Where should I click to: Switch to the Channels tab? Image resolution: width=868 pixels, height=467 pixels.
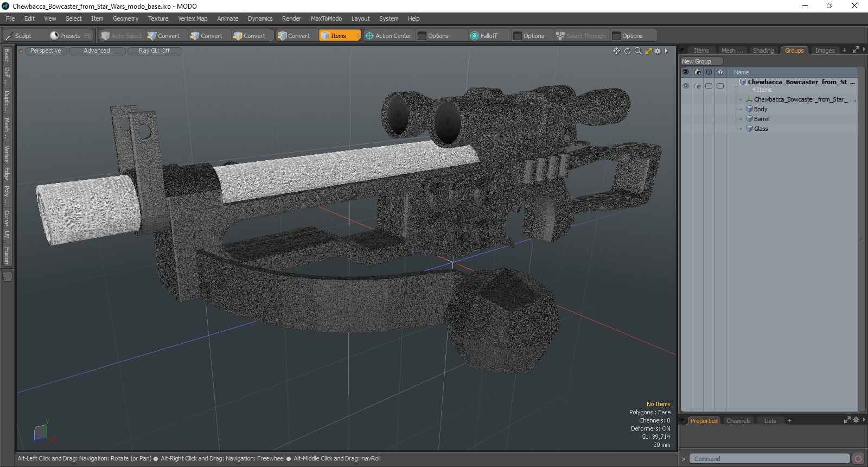pyautogui.click(x=738, y=421)
